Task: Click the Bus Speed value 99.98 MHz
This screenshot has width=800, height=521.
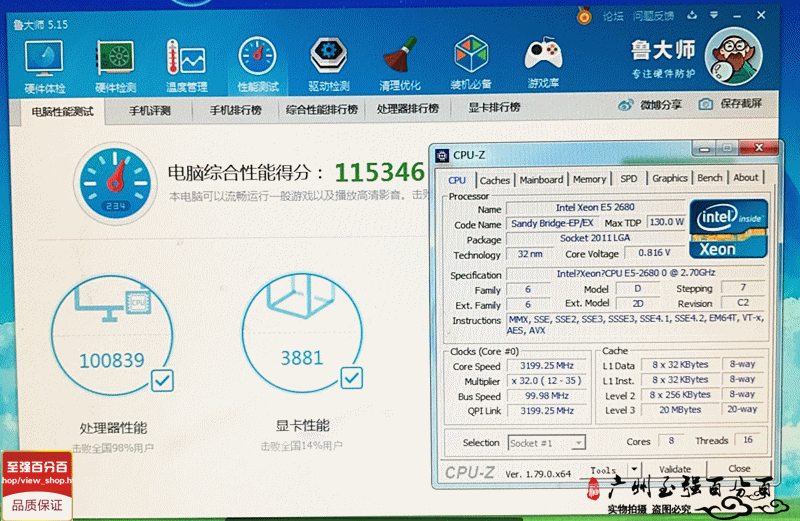Action: 547,395
